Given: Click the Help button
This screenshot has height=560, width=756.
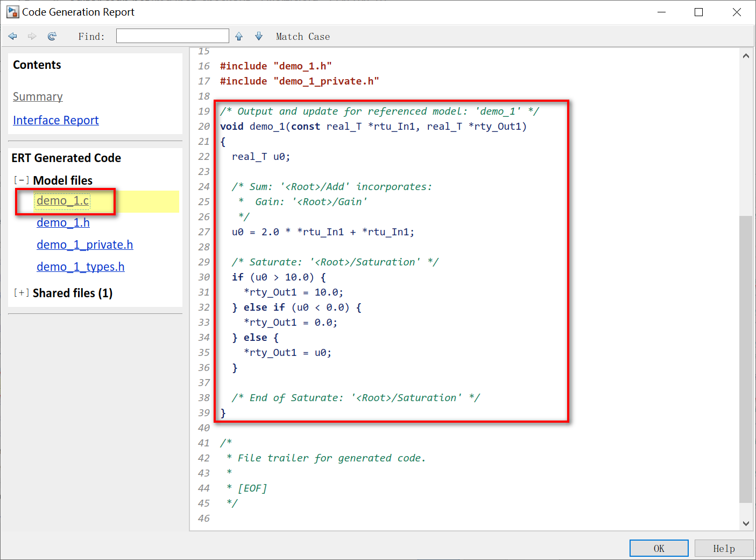Looking at the screenshot, I should 724,548.
